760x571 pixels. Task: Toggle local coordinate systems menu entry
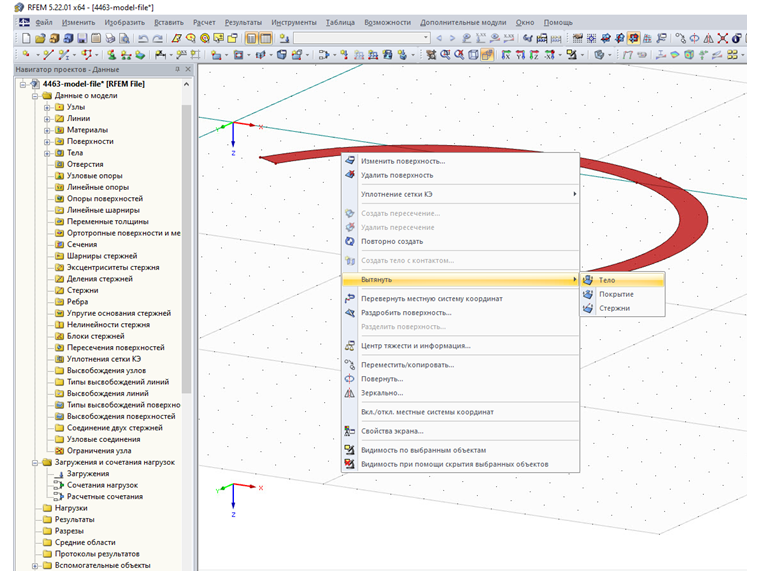pos(427,412)
